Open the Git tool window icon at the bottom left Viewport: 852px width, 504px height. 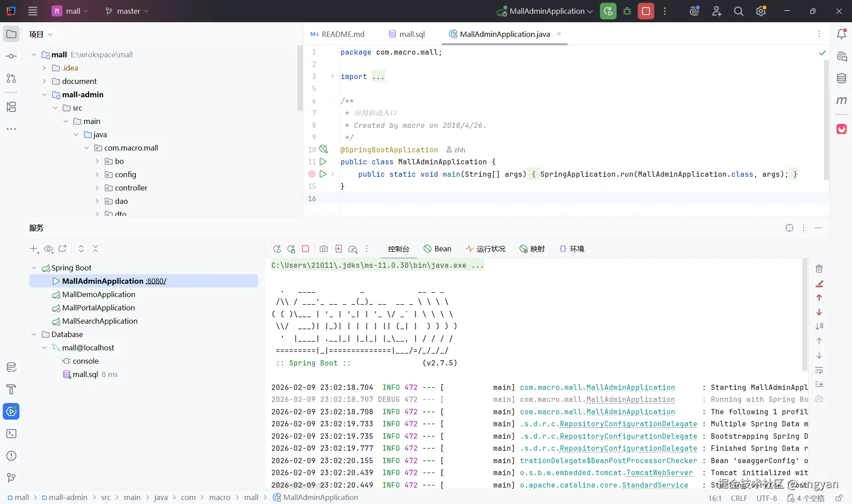coord(12,478)
